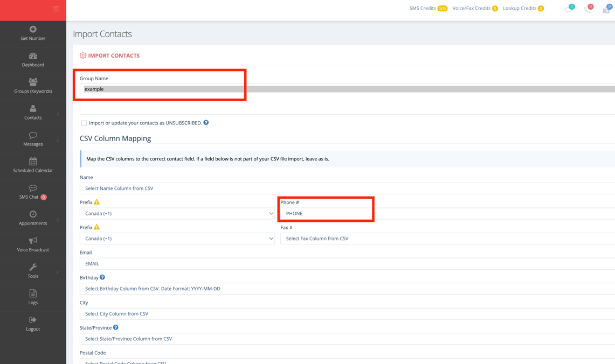The height and width of the screenshot is (364, 615).
Task: Click the Logout label in the sidebar
Action: pos(33,329)
